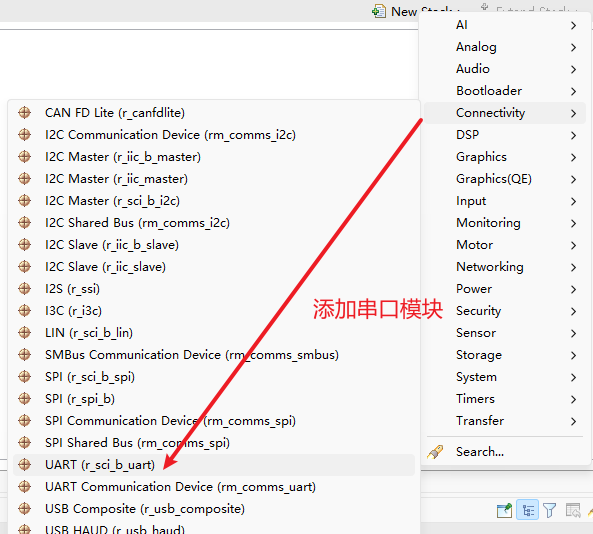Screen dimensions: 593x534
Task: Select LIN (r_sci_b_lin) entry text
Action: pyautogui.click(x=89, y=332)
